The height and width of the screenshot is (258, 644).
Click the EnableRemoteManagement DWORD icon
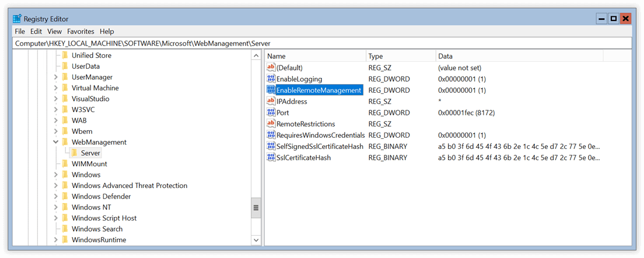[x=271, y=90]
